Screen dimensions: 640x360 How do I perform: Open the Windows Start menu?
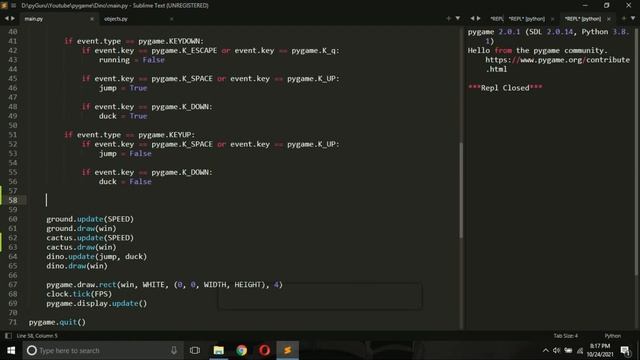point(11,350)
